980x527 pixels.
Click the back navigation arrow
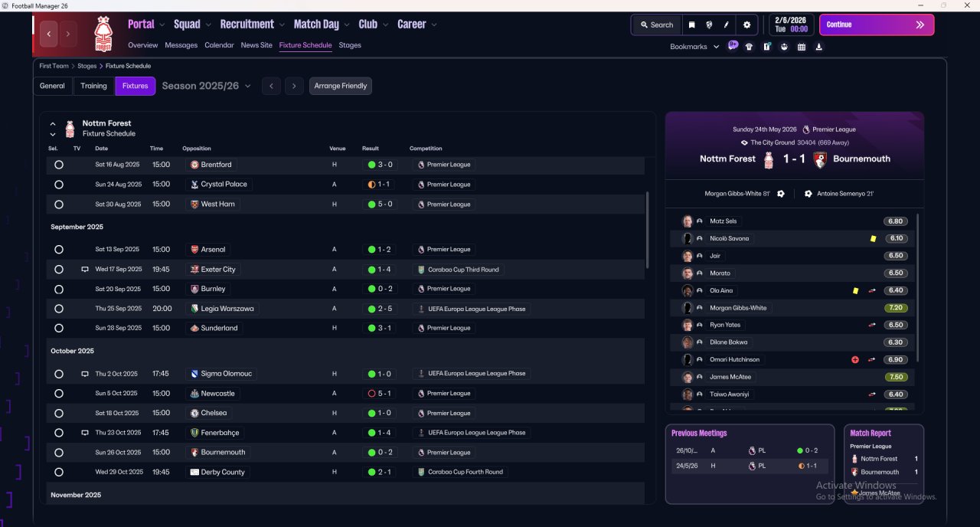49,34
